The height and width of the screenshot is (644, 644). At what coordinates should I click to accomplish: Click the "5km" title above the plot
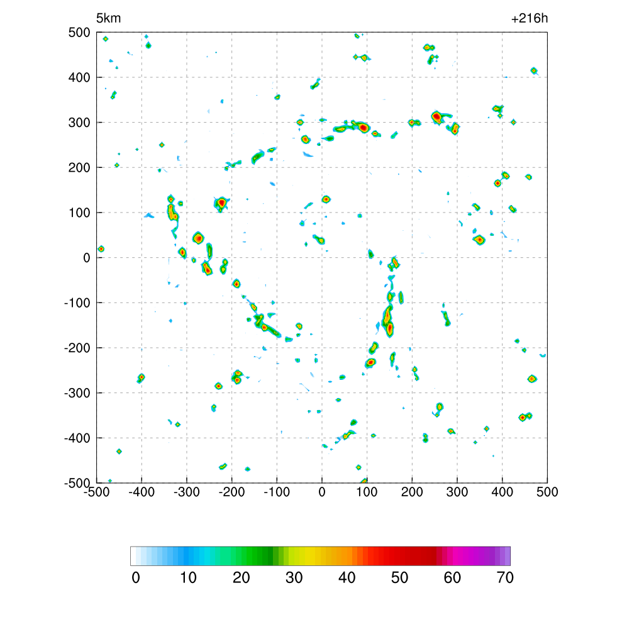coord(108,18)
